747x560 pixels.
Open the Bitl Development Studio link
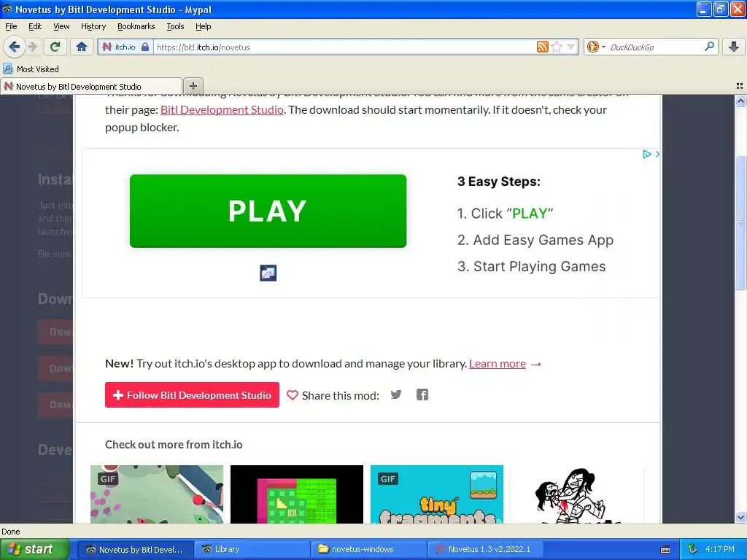222,109
